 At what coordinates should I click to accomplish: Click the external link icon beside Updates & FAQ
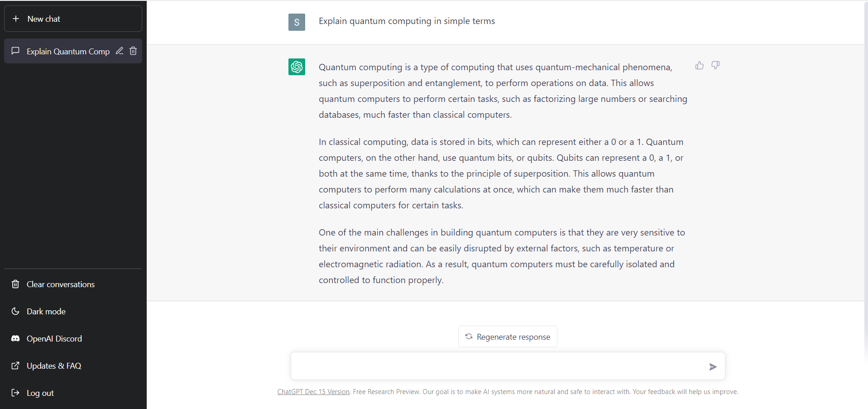click(x=15, y=366)
